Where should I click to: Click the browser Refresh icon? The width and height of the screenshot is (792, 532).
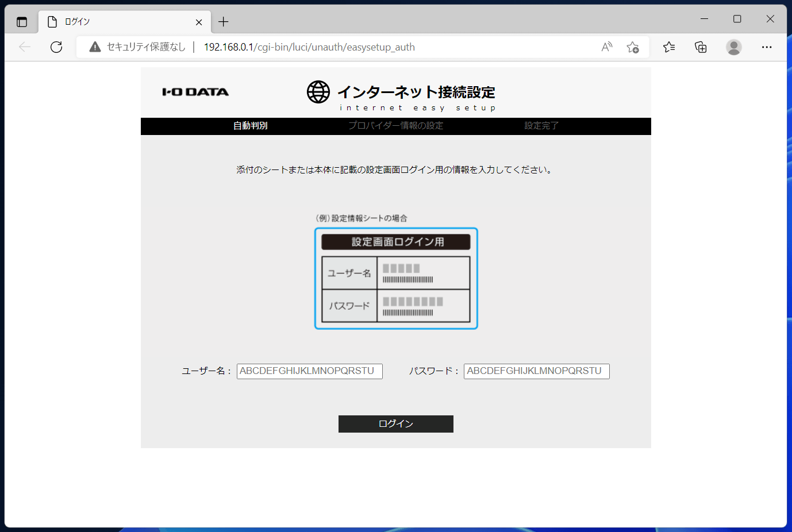[x=56, y=47]
